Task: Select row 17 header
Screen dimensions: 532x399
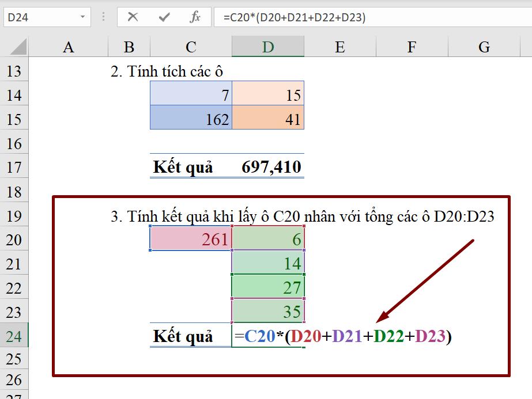Action: pyautogui.click(x=13, y=167)
